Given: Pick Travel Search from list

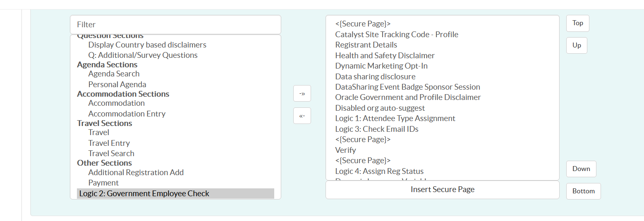Looking at the screenshot, I should point(111,153).
